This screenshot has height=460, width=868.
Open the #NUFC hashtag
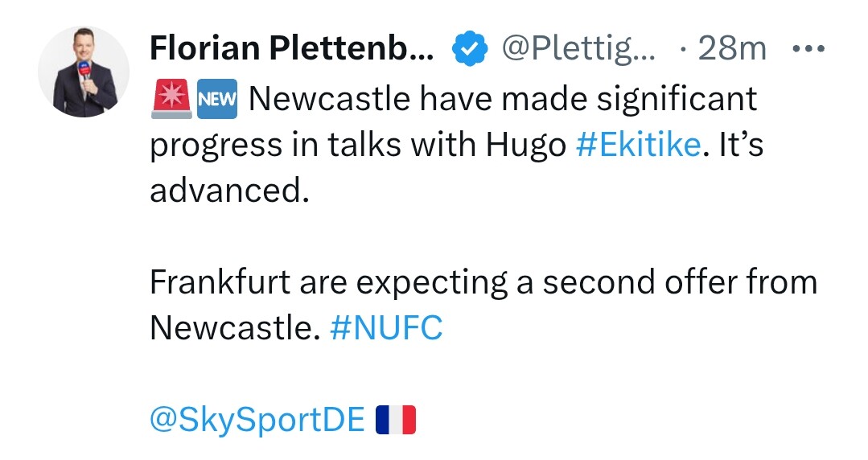(386, 328)
